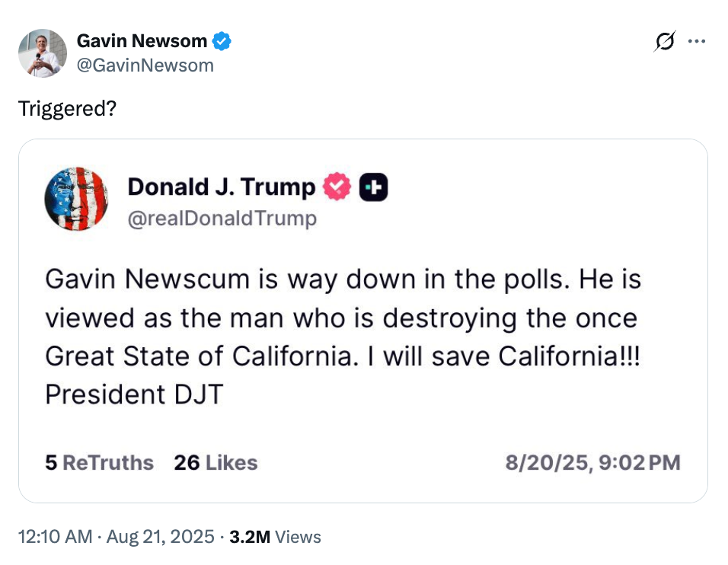Click Donald J. Trump's red verified badge

click(335, 186)
